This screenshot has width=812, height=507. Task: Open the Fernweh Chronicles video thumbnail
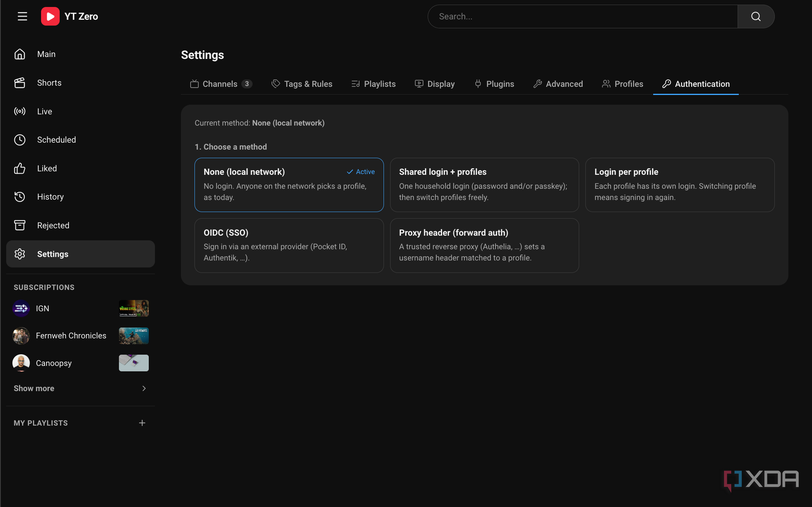134,336
